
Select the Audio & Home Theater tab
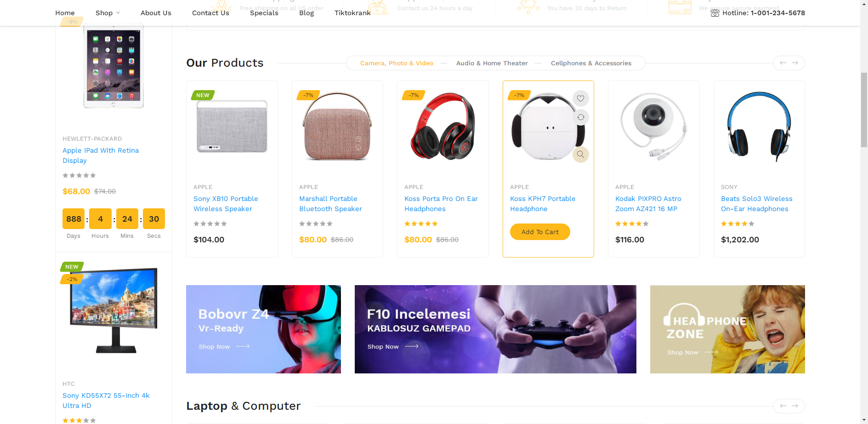point(492,63)
